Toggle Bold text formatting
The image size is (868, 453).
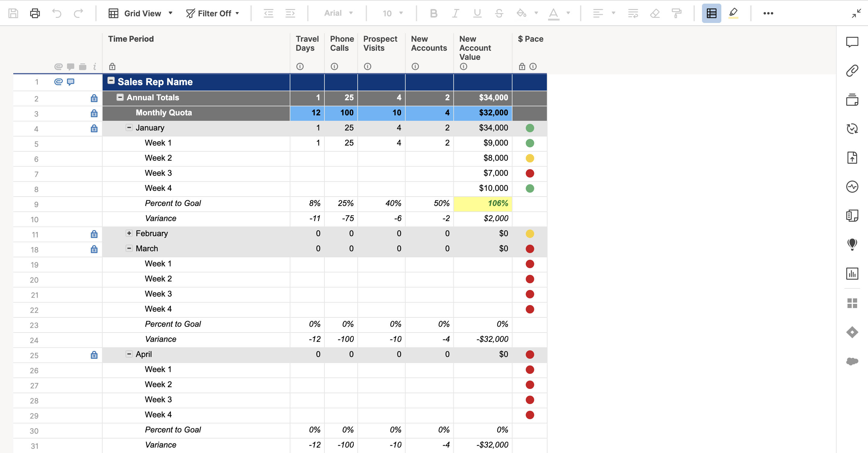pos(433,14)
